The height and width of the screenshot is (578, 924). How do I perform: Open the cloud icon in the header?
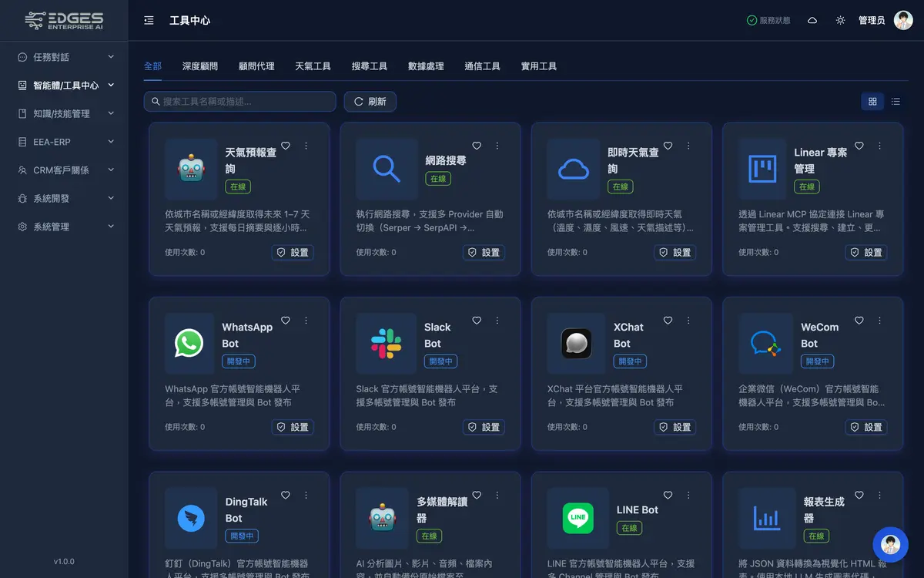812,20
